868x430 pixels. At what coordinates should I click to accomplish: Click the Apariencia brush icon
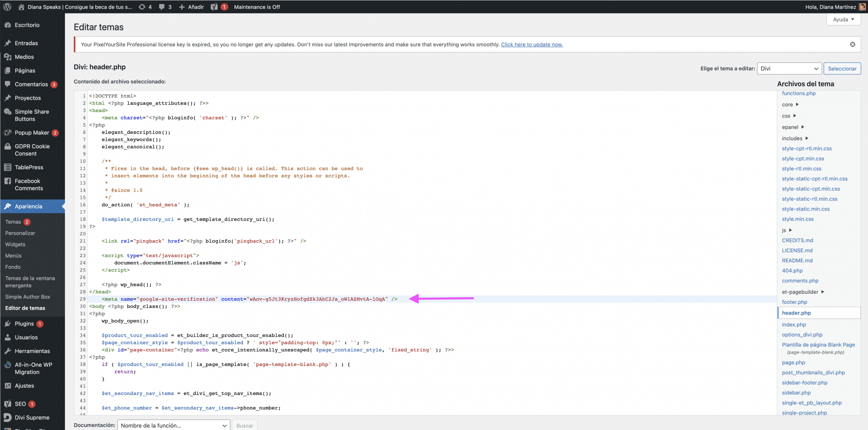pos(8,206)
